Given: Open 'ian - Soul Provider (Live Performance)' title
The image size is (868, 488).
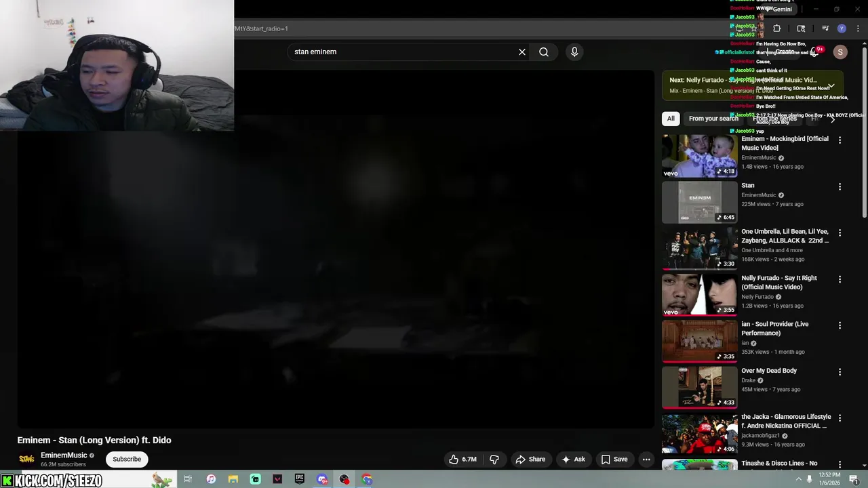Looking at the screenshot, I should pos(775,329).
